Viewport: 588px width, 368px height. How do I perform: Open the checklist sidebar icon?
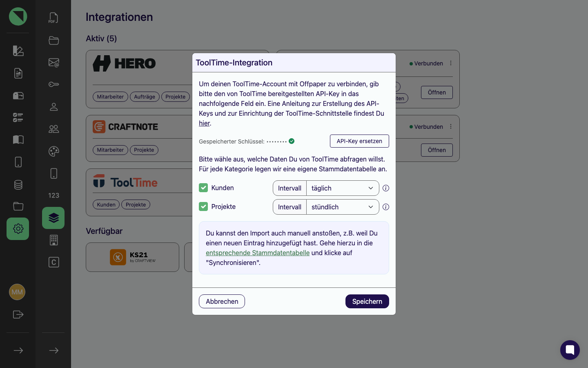(x=18, y=118)
